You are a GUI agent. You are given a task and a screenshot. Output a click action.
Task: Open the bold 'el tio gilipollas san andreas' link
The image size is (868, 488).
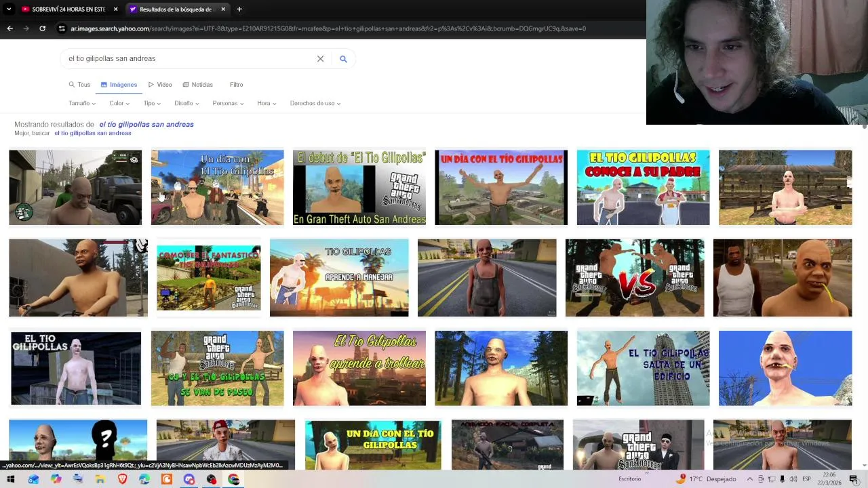pyautogui.click(x=146, y=124)
